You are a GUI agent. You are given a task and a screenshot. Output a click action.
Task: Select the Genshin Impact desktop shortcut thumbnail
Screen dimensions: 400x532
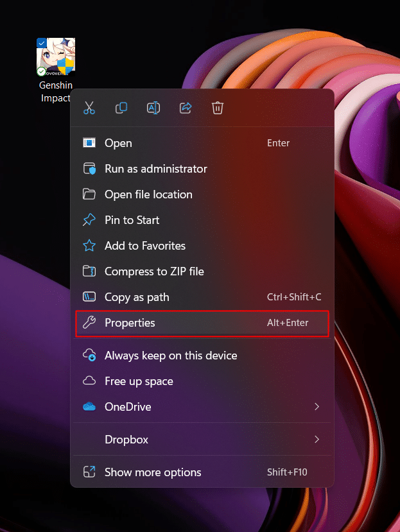[56, 57]
